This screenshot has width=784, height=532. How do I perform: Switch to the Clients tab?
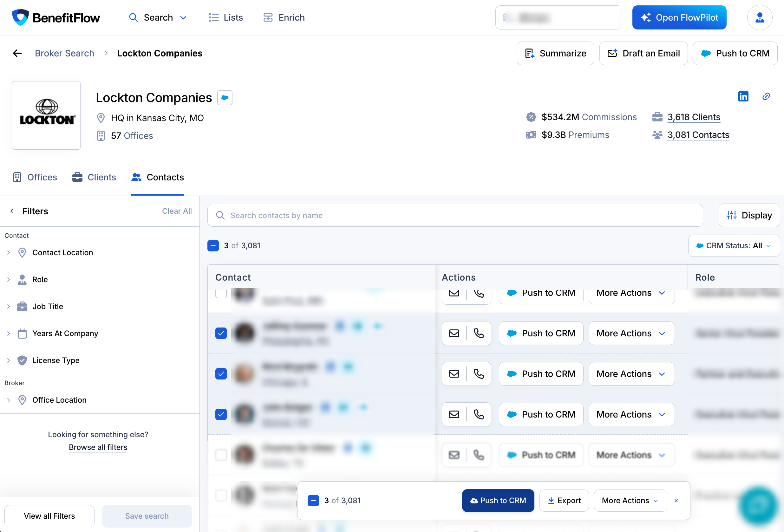[94, 177]
